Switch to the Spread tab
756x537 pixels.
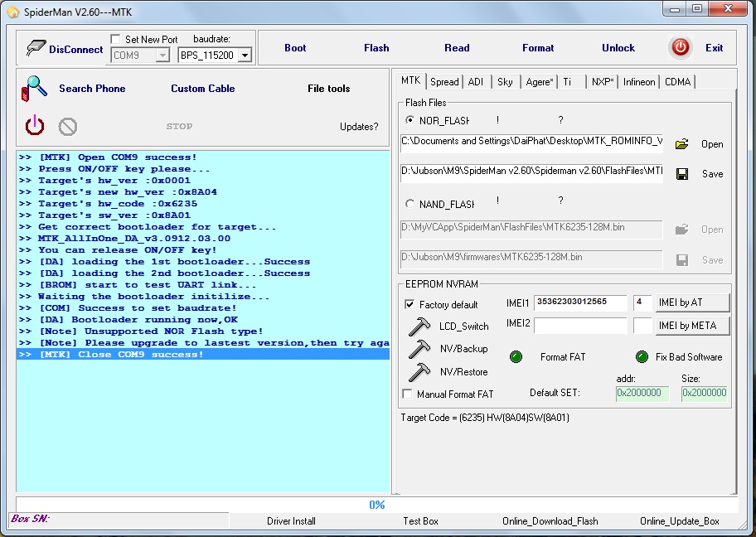pos(444,81)
